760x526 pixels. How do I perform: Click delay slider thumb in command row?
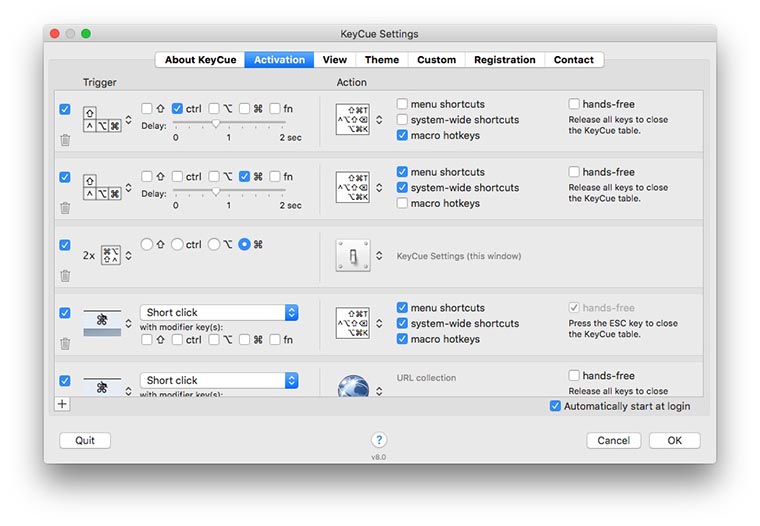216,191
